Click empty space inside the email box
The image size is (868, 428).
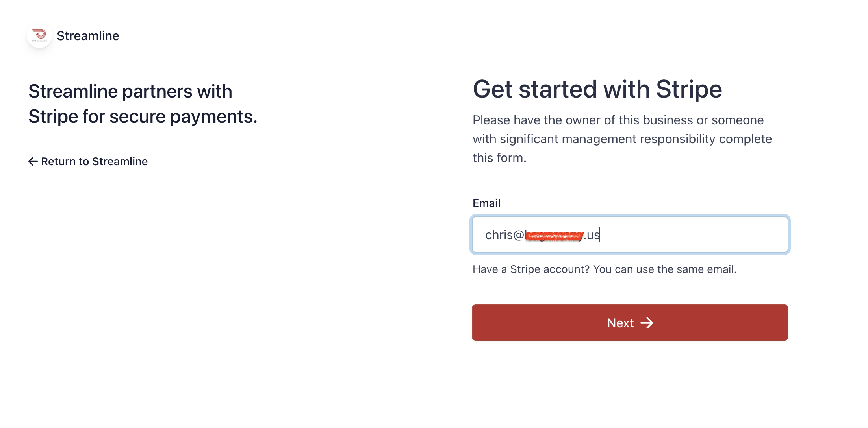coord(693,234)
